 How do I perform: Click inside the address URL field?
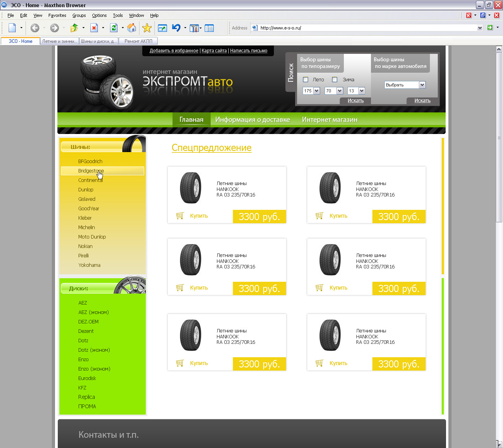coord(367,28)
